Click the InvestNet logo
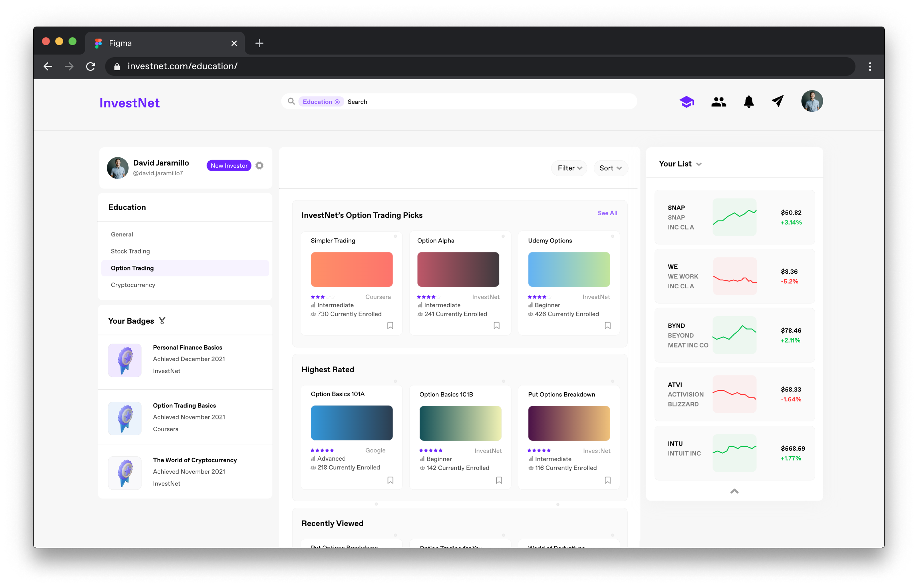This screenshot has width=918, height=588. 129,103
